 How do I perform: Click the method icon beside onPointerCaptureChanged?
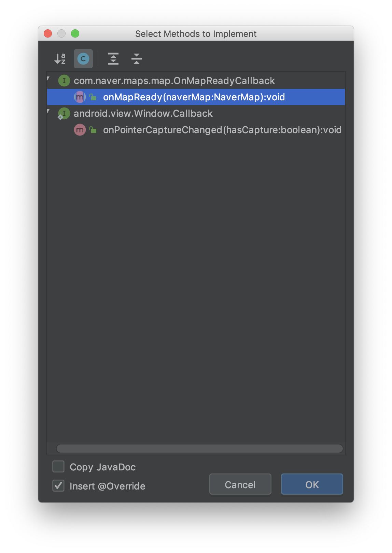pos(80,130)
